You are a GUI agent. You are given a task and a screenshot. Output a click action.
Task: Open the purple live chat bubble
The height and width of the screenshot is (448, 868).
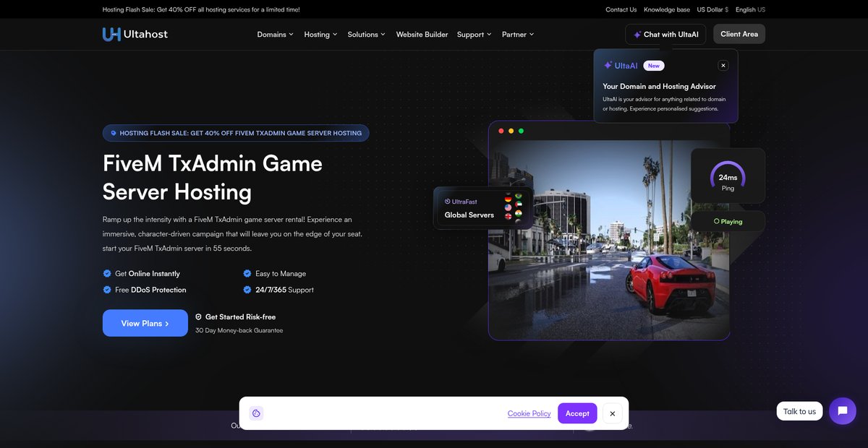tap(843, 411)
